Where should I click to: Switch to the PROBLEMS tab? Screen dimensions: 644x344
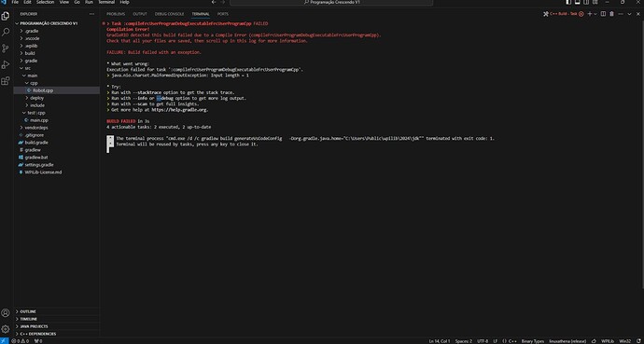[x=116, y=14]
